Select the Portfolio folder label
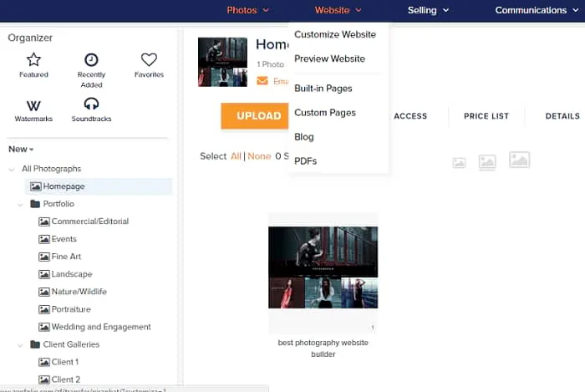 tap(58, 204)
